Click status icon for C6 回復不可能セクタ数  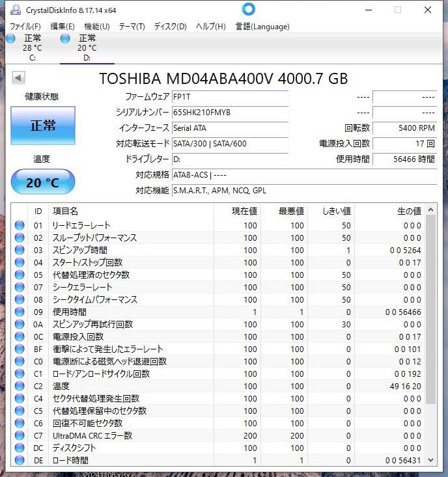point(20,423)
